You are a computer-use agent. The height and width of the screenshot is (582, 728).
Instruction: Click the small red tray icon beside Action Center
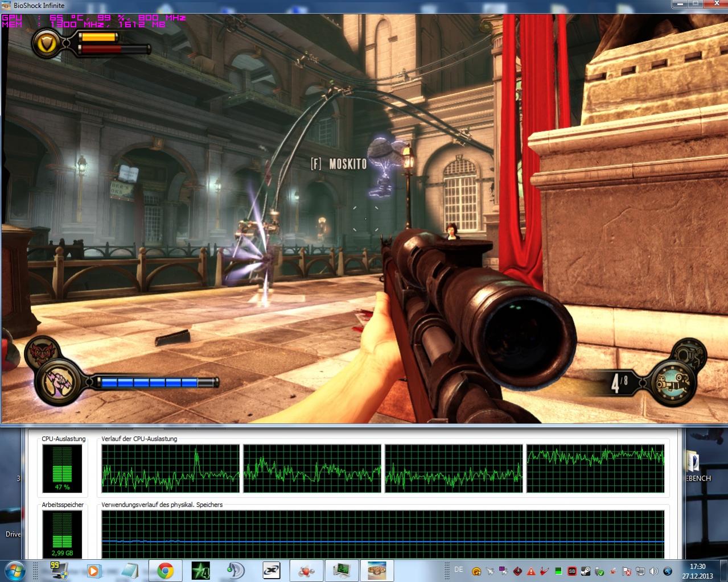613,571
